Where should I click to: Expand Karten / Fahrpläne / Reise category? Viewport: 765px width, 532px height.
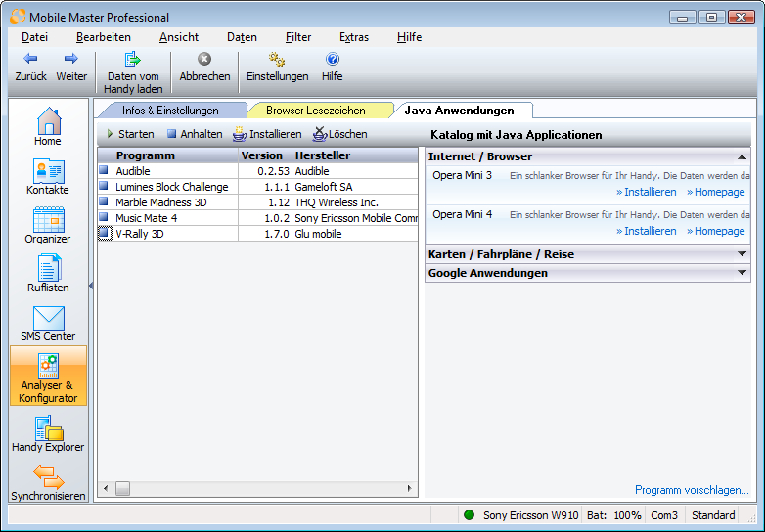[742, 254]
